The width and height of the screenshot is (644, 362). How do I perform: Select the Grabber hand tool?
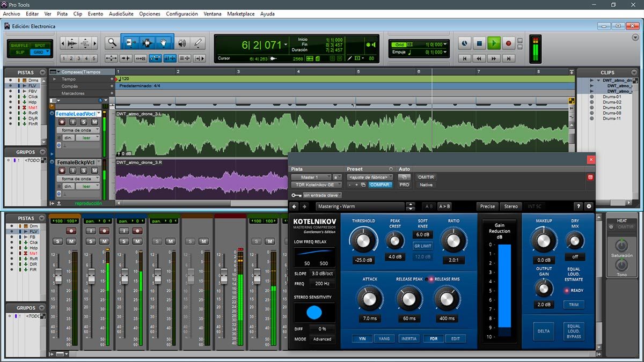(x=164, y=43)
